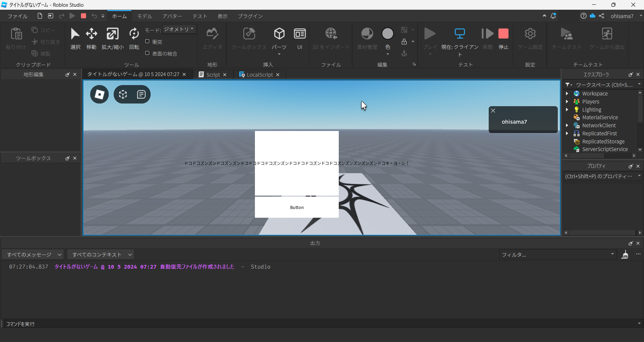Click 3D をインポート
The image size is (644, 342).
point(331,39)
